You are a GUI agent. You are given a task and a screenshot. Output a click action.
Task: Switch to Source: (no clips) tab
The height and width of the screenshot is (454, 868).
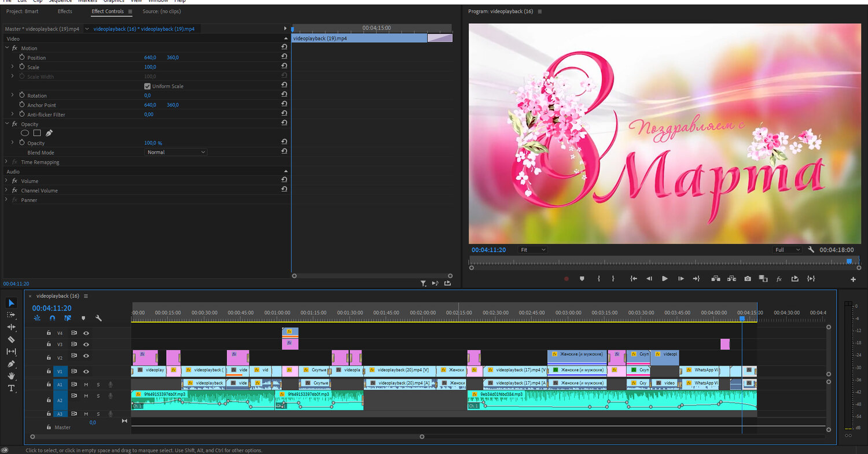click(160, 12)
